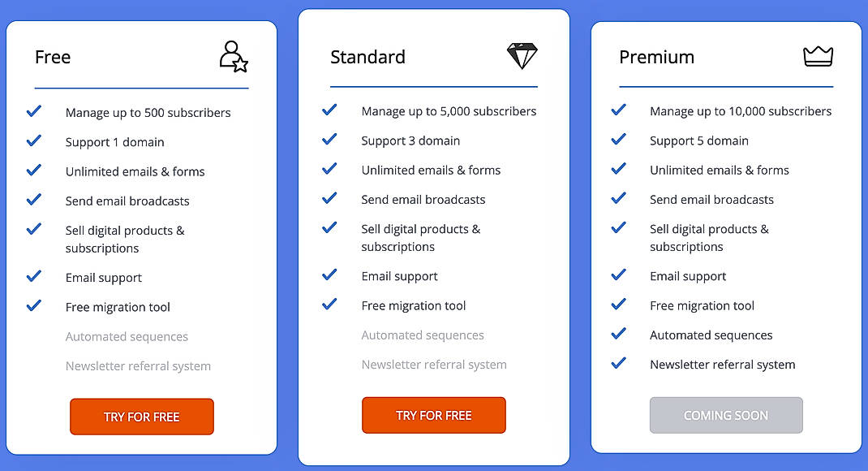The image size is (868, 471).
Task: Click the crown icon on the Premium plan
Action: [819, 55]
